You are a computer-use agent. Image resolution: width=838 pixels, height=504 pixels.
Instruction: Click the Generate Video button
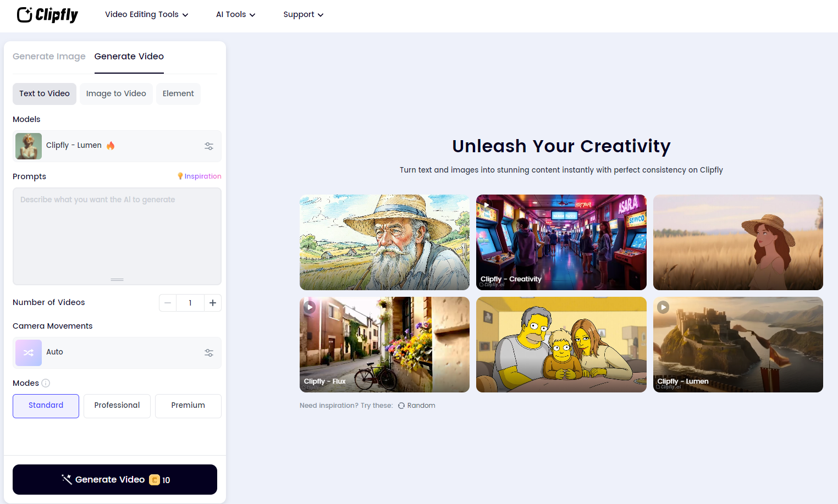pos(115,479)
